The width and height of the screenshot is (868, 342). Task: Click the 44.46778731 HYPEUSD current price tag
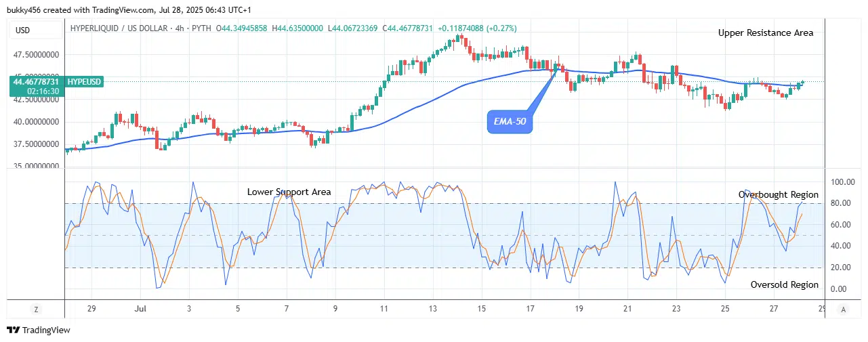click(x=56, y=86)
